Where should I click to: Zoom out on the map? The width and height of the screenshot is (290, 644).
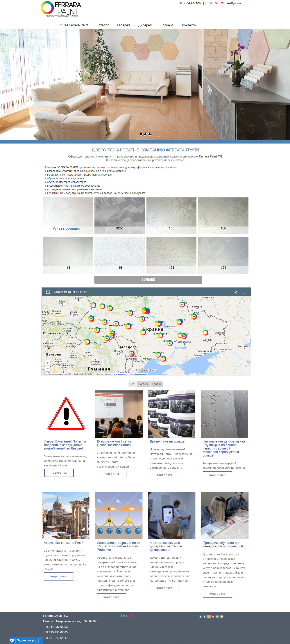tap(47, 368)
